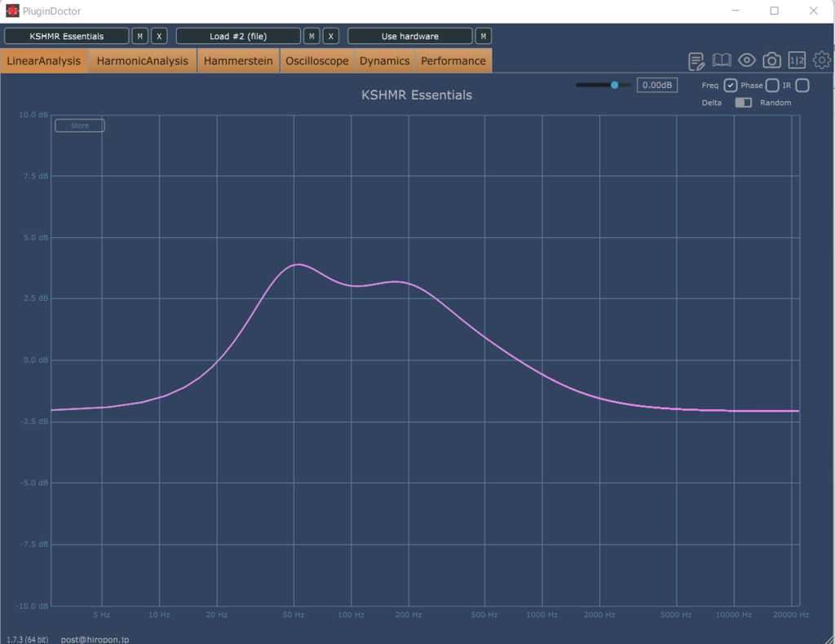This screenshot has width=835, height=644.
Task: Toggle the eye visibility icon
Action: pyautogui.click(x=747, y=60)
